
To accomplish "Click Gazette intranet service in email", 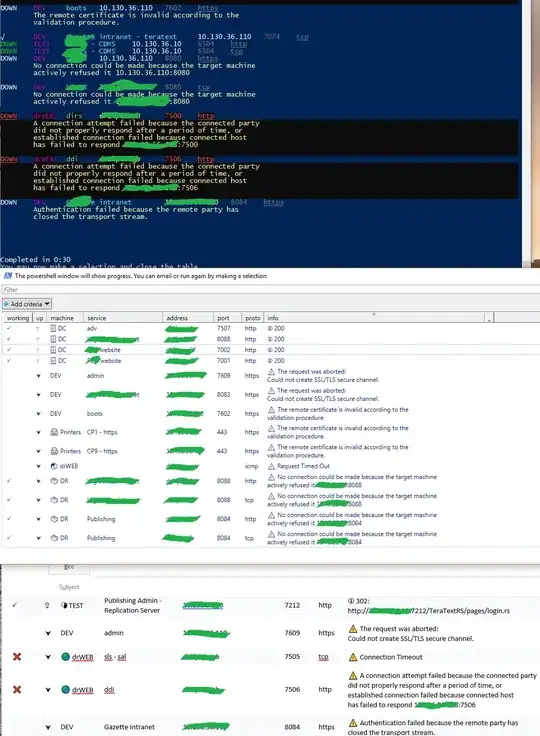I will tap(129, 727).
